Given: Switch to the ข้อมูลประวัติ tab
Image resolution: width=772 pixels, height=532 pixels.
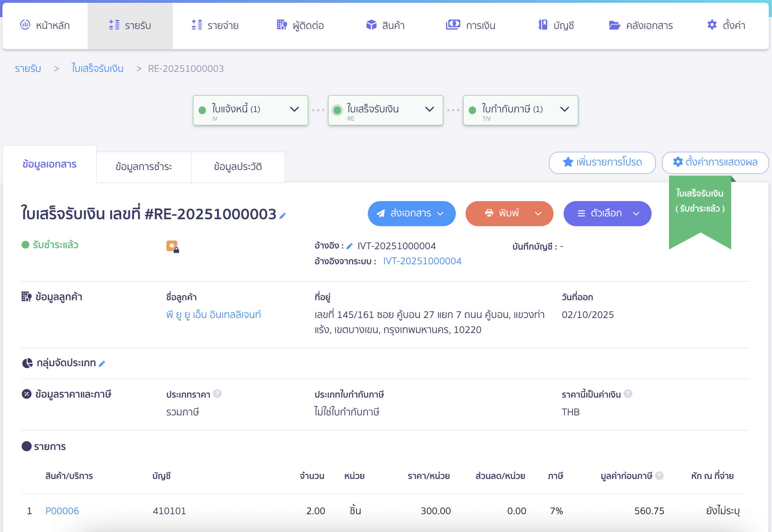Looking at the screenshot, I should [238, 167].
